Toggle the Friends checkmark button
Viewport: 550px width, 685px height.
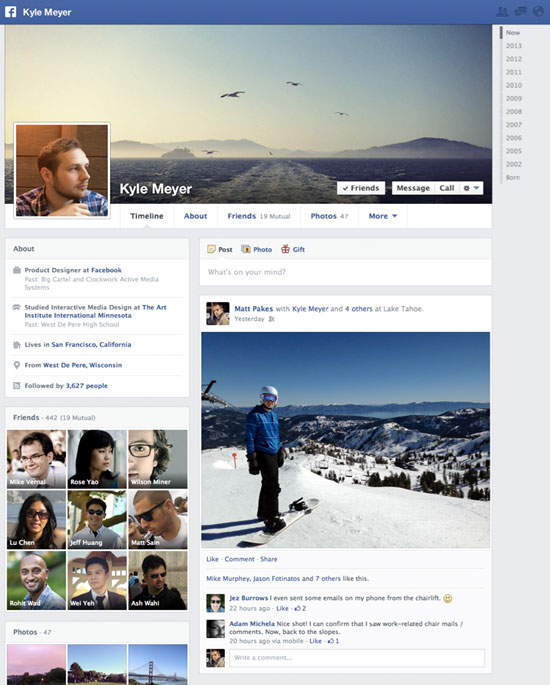pyautogui.click(x=361, y=188)
